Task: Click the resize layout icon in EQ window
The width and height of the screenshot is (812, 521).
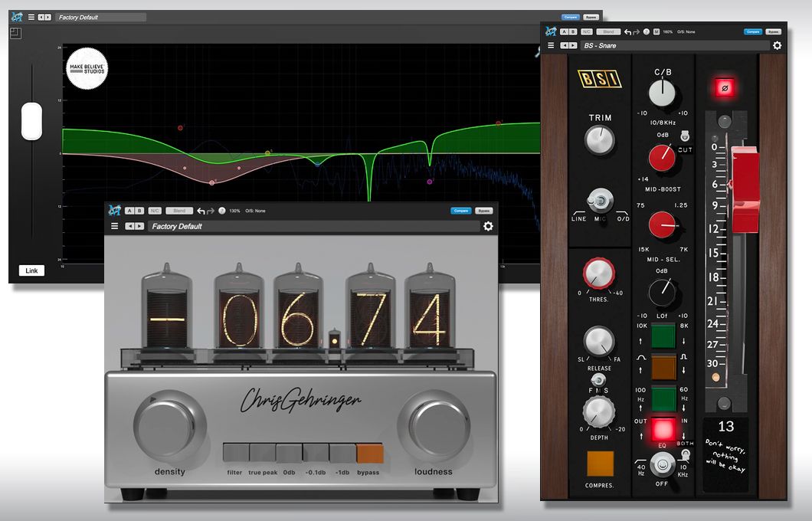Action: 15,33
